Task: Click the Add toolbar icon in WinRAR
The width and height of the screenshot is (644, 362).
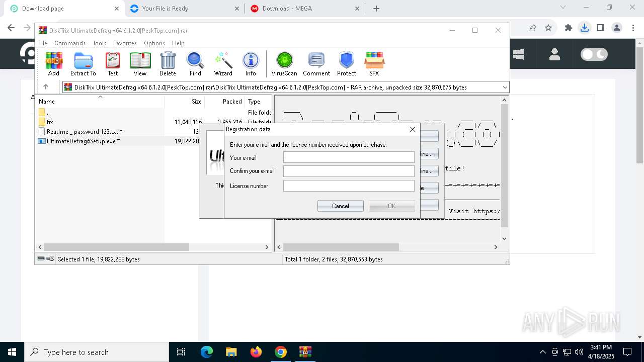Action: tap(54, 64)
